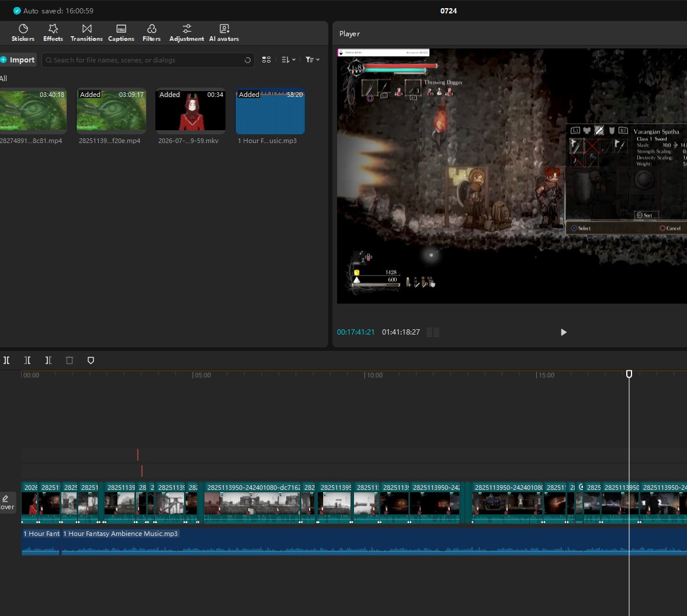Open the Effects panel
The height and width of the screenshot is (616, 687).
pyautogui.click(x=53, y=33)
